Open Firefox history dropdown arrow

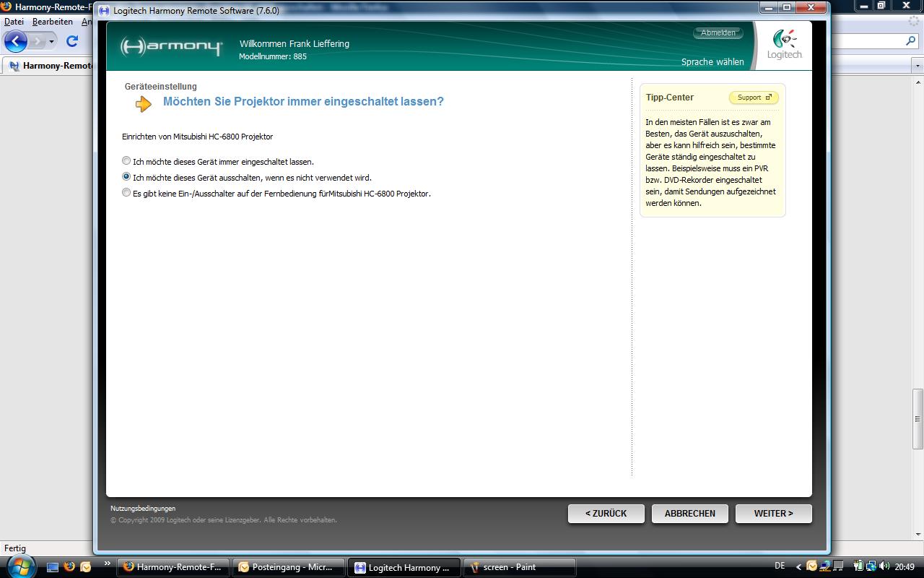[51, 42]
